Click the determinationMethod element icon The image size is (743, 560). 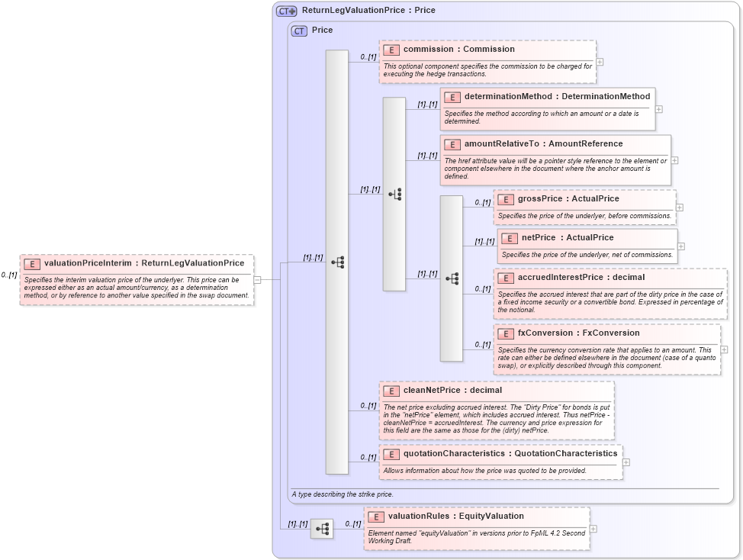click(x=452, y=97)
